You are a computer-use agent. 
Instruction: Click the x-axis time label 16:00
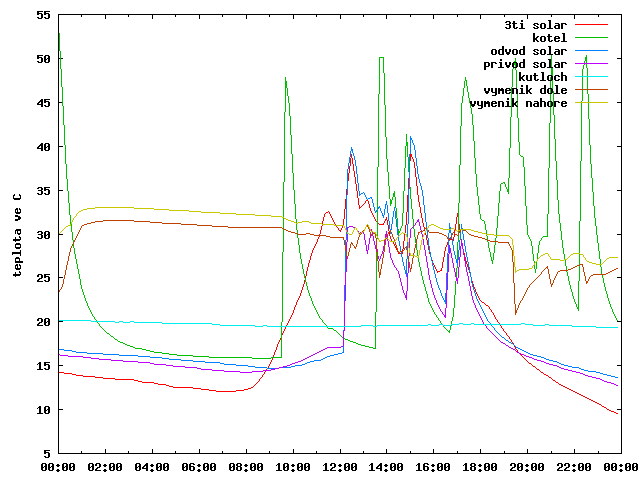pos(434,467)
